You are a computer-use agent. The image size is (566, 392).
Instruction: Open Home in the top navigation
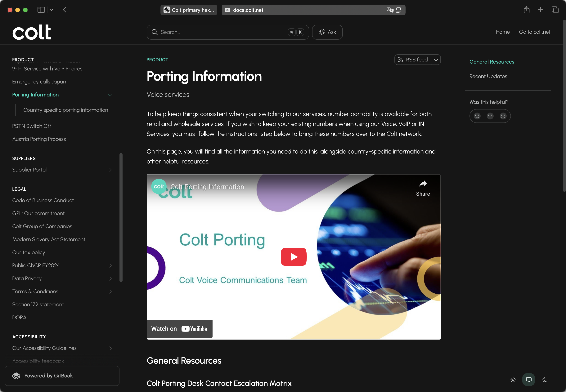tap(503, 32)
